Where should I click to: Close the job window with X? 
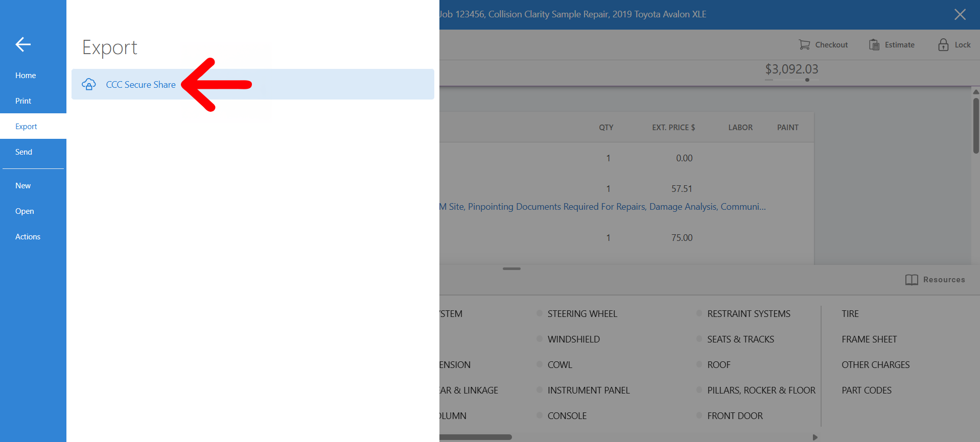[x=960, y=14]
